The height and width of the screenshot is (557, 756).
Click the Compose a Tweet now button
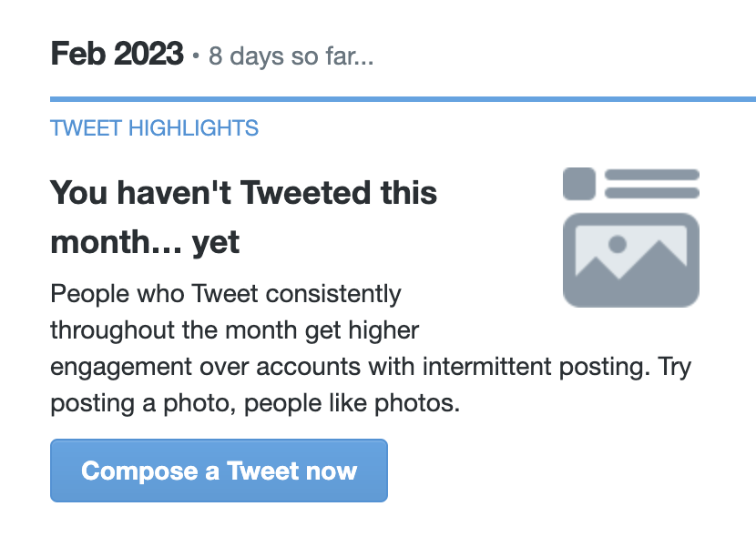(x=219, y=471)
